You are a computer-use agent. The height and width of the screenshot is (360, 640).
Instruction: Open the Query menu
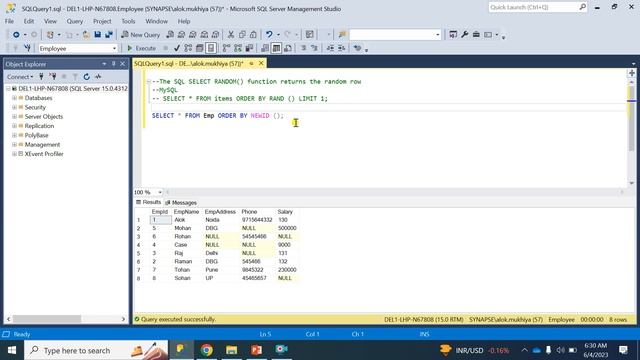coord(75,21)
